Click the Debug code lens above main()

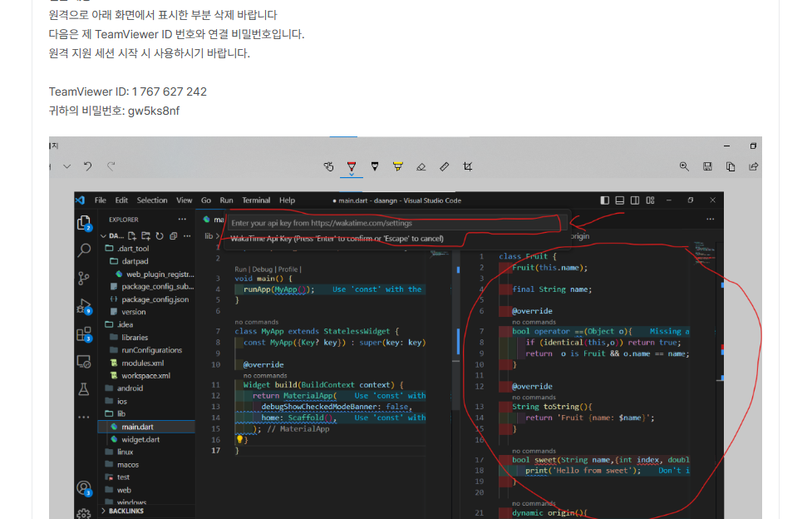[x=263, y=269]
